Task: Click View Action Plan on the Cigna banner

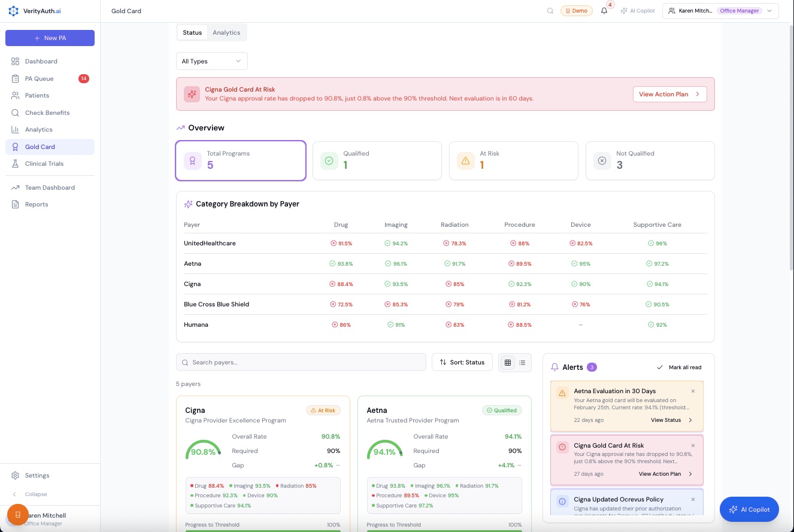Action: tap(669, 94)
